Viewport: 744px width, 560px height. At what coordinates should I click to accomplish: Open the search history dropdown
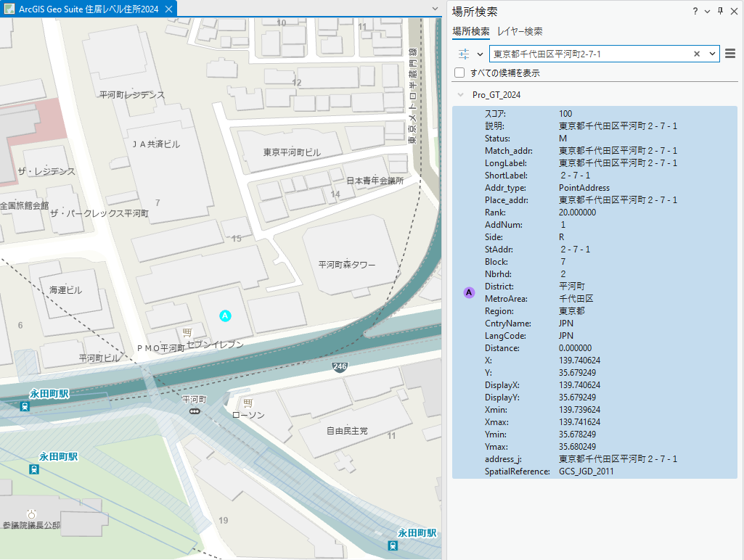pos(712,54)
